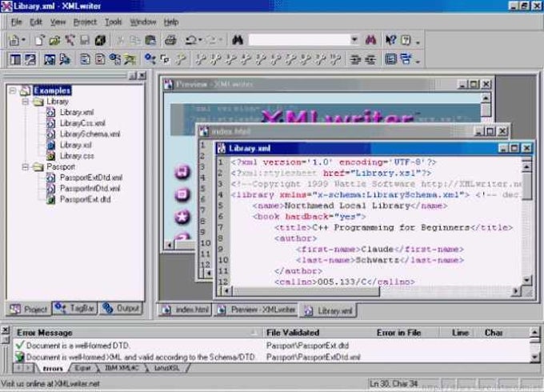Click the Redo arrow icon
Screen dimensions: 544x392
pyautogui.click(x=211, y=40)
